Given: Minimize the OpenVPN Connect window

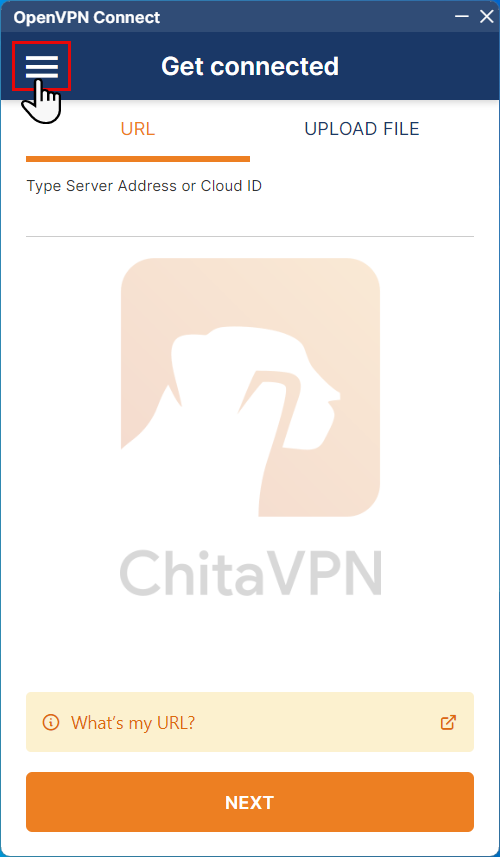Looking at the screenshot, I should [x=462, y=16].
